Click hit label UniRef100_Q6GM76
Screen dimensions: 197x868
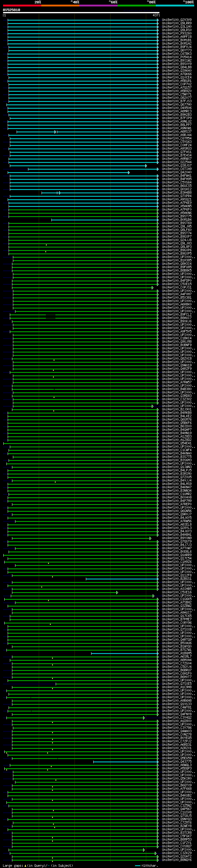coord(177,419)
